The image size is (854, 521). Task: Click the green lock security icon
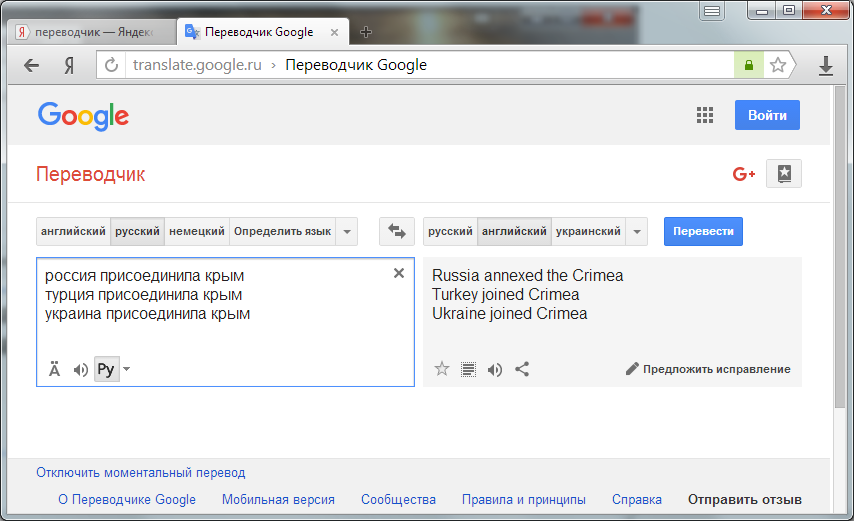click(749, 65)
